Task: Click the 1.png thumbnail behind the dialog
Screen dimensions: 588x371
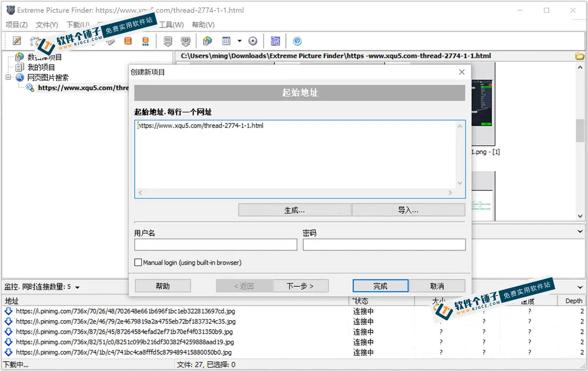Action: (x=484, y=104)
